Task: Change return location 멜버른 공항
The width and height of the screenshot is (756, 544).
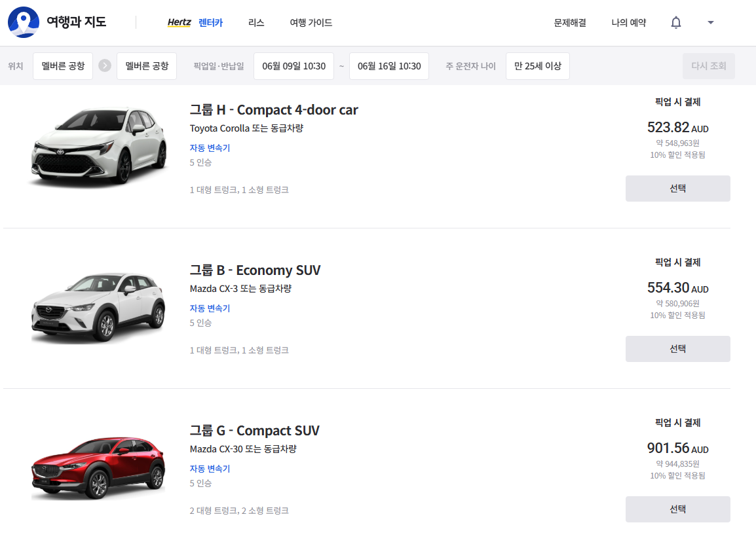Action: click(147, 66)
